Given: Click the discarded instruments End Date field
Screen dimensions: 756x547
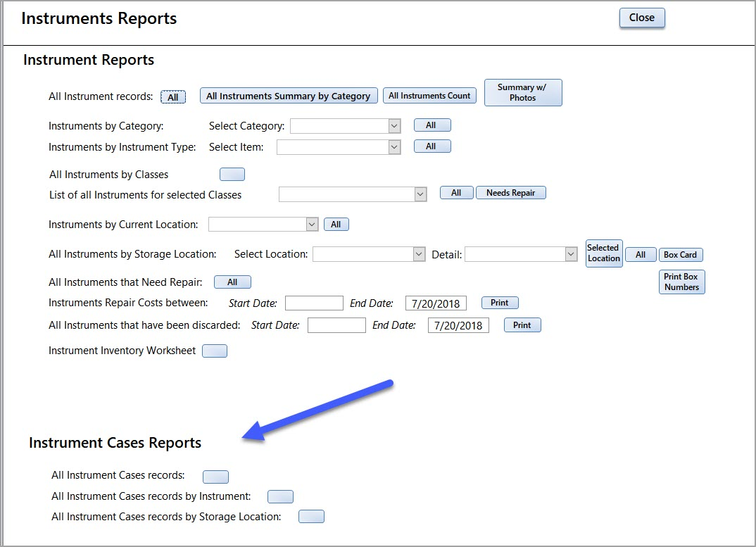Looking at the screenshot, I should 458,326.
